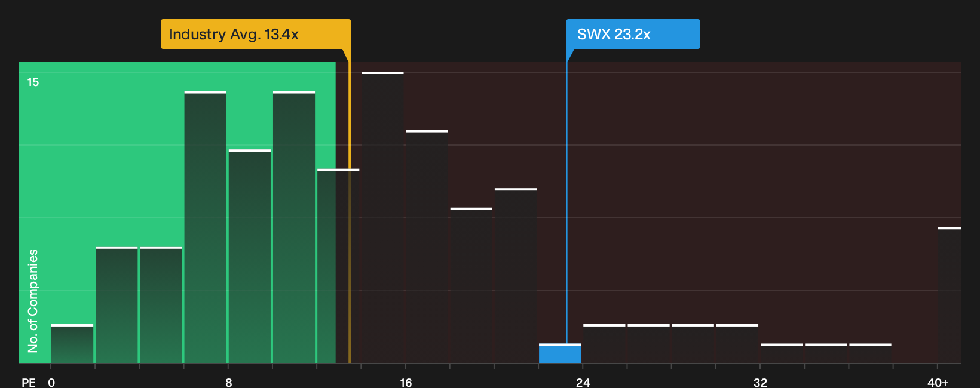
Task: Click the No. of Companies axis title
Action: coord(33,300)
